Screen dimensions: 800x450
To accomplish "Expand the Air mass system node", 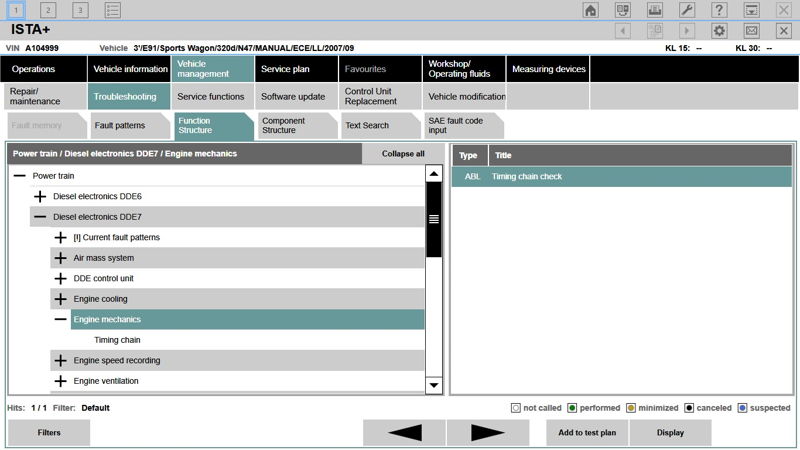I will coord(60,258).
